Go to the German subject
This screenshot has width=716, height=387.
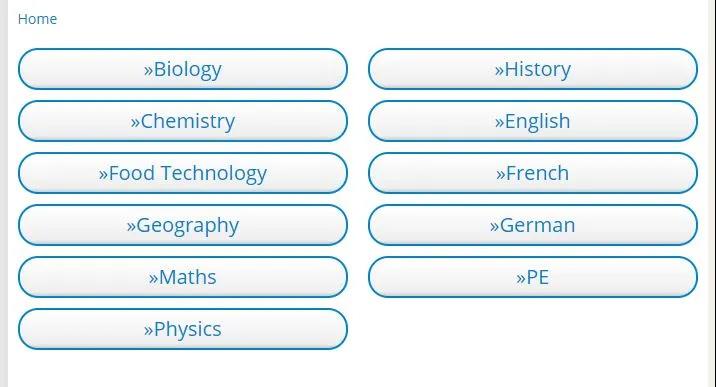(533, 225)
